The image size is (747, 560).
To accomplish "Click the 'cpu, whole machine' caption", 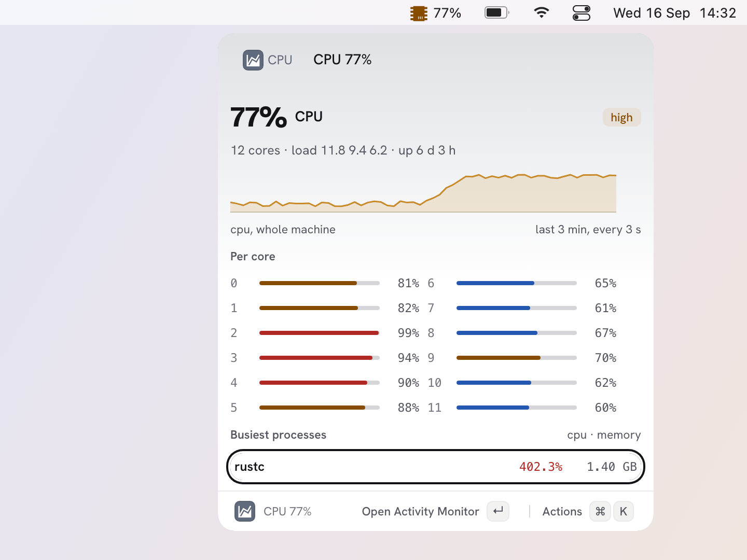I will 283,230.
